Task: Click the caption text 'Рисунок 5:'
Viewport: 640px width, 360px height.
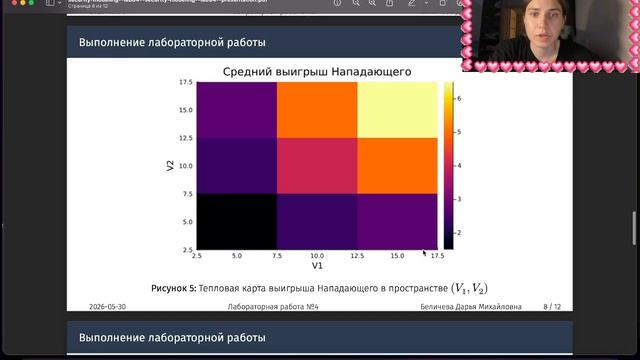Action: pyautogui.click(x=173, y=288)
